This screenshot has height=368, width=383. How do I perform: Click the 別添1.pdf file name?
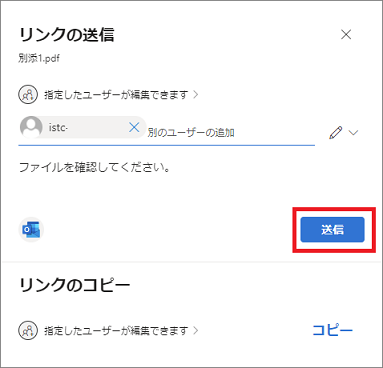tap(39, 58)
